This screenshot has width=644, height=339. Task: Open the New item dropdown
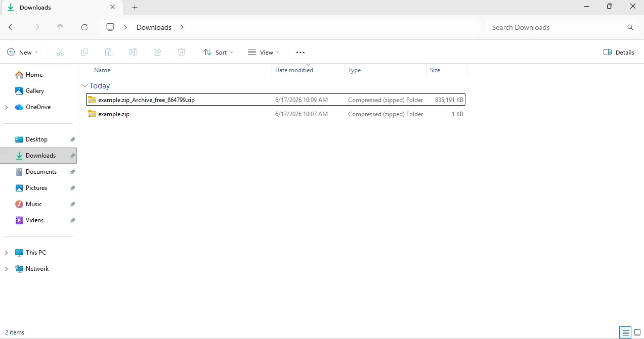pyautogui.click(x=23, y=52)
